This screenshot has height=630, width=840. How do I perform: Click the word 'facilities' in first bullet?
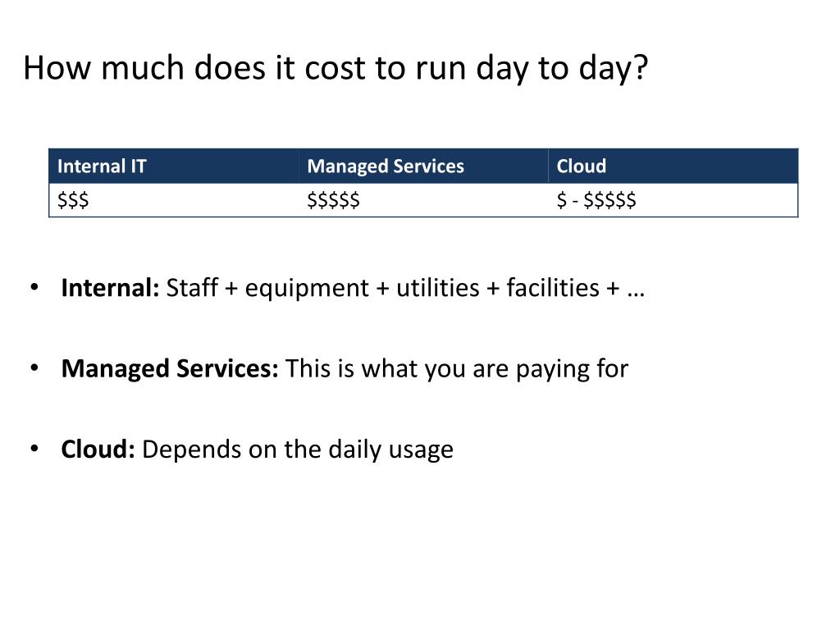point(553,288)
